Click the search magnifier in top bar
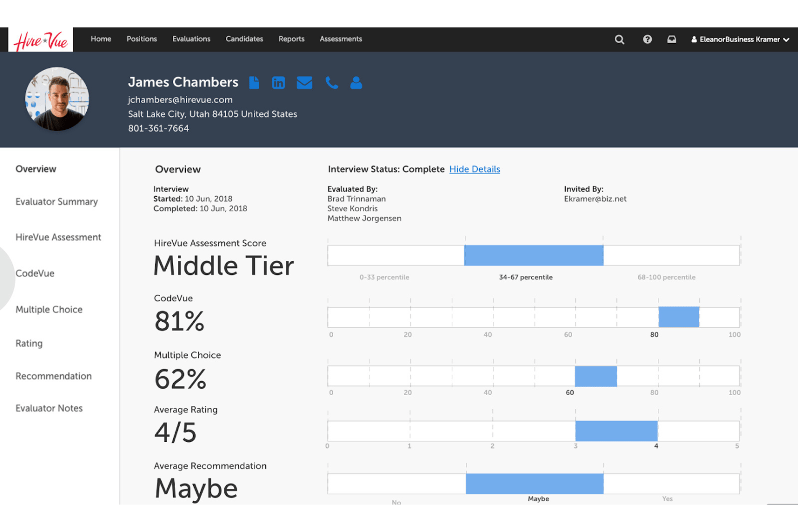The height and width of the screenshot is (532, 798). pyautogui.click(x=620, y=39)
